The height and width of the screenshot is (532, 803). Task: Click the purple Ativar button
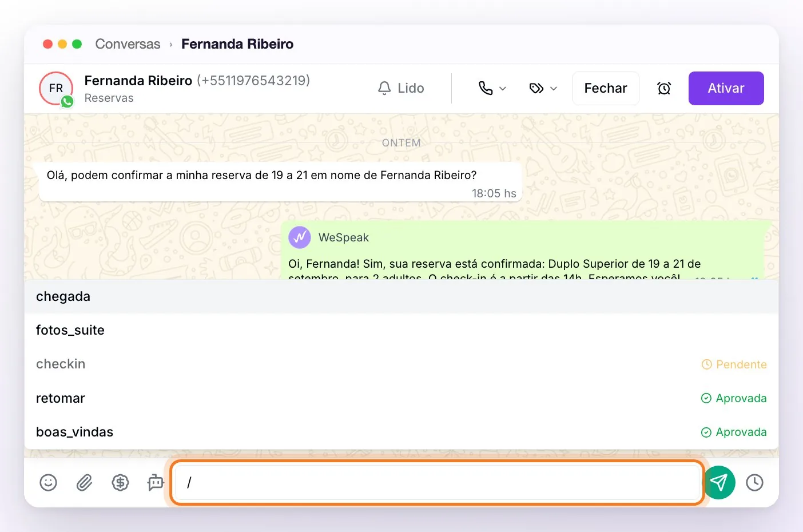[x=726, y=88]
